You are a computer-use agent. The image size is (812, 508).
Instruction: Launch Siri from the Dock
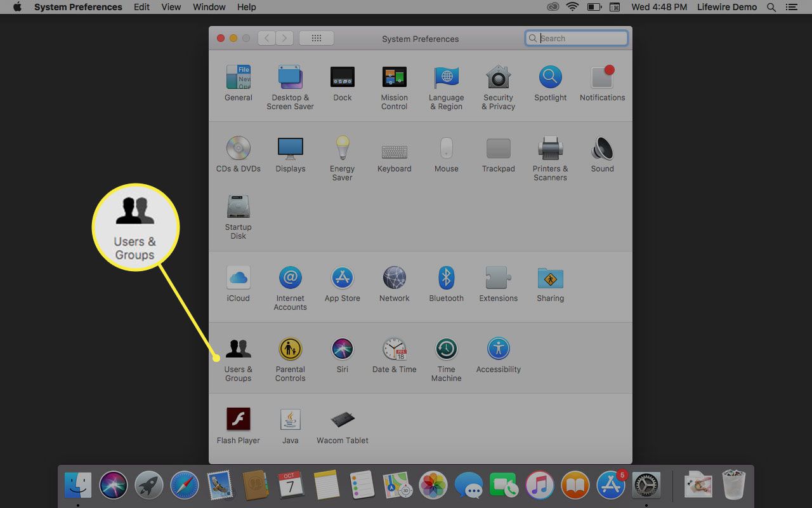[x=114, y=485]
